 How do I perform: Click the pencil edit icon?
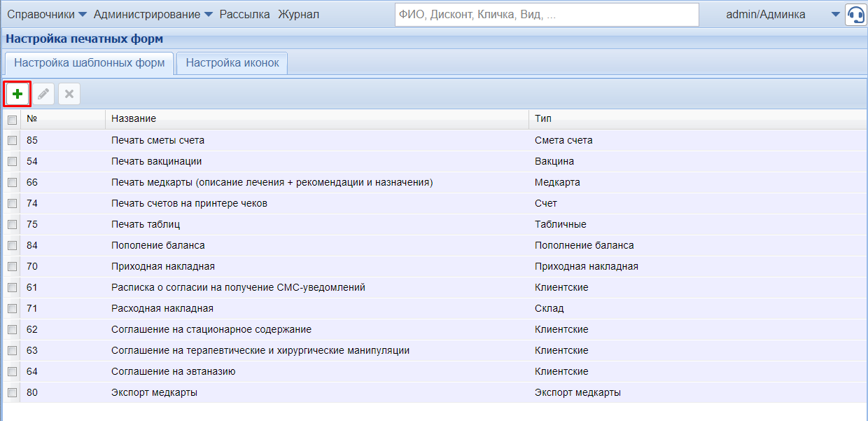[x=43, y=93]
